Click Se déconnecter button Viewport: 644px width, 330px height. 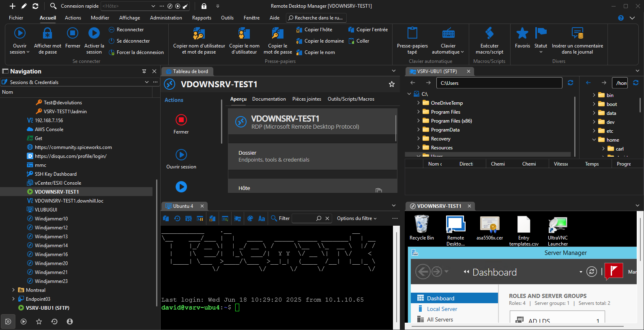129,41
